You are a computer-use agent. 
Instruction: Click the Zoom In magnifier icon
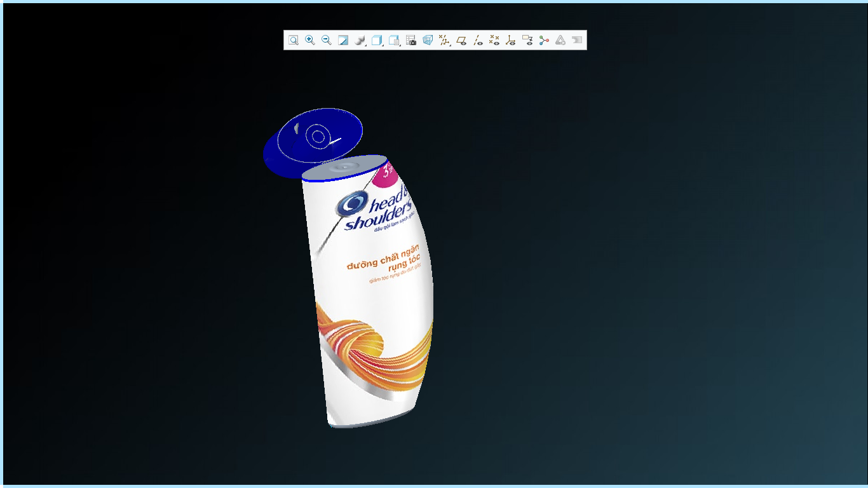[310, 40]
